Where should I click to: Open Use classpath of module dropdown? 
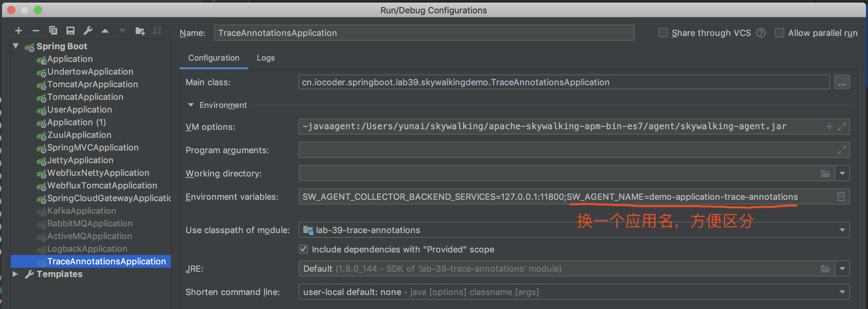[x=842, y=230]
